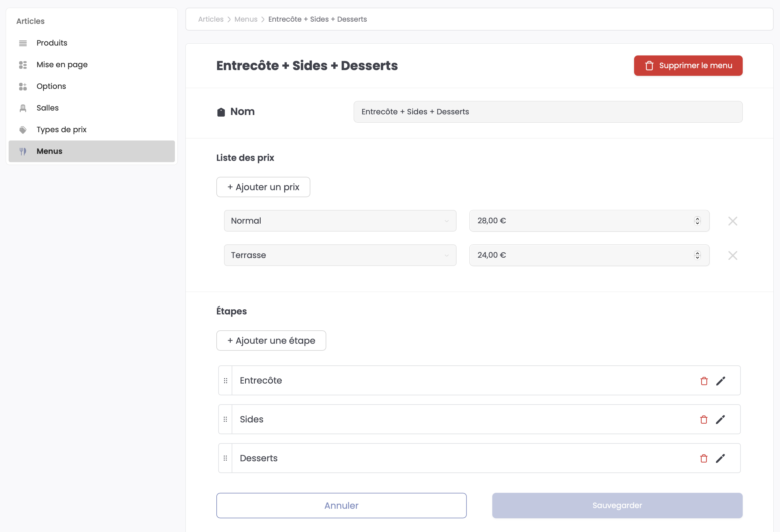Add a step with Ajouter une étape
This screenshot has width=780, height=532.
[271, 340]
